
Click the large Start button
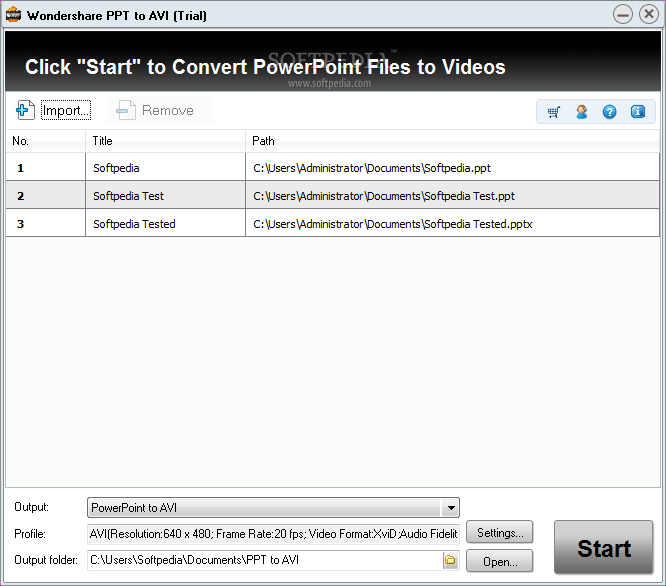click(604, 548)
